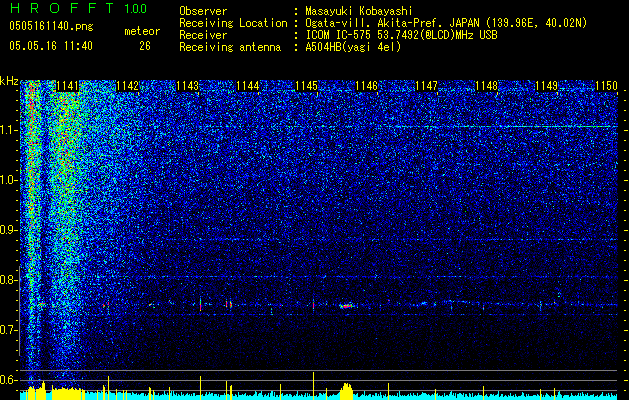This screenshot has height=400, width=629.
Task: Click time marker 1147
Action: pyautogui.click(x=426, y=86)
